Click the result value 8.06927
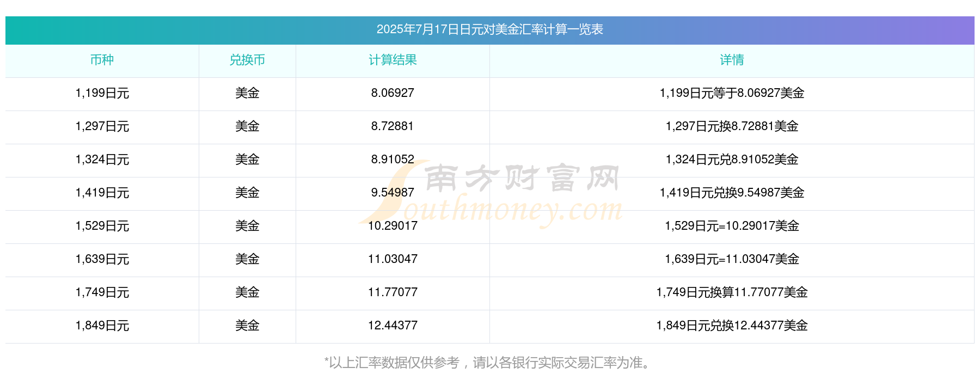Image resolution: width=980 pixels, height=392 pixels. [x=393, y=93]
